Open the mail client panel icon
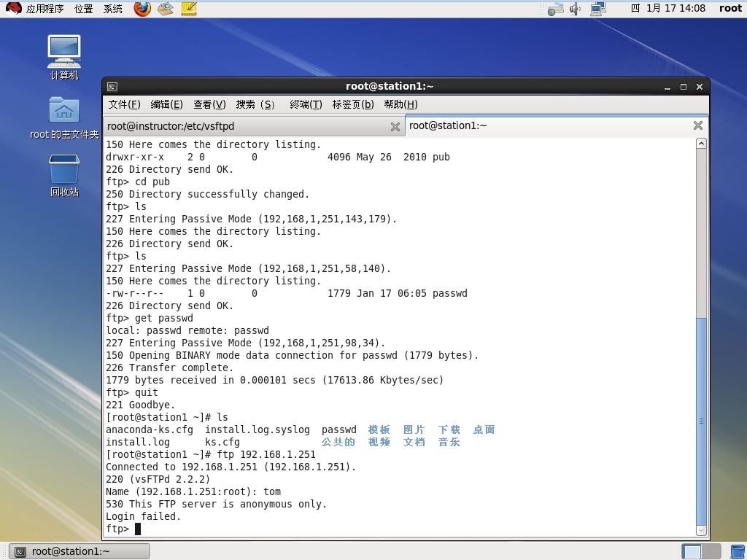 pos(166,9)
